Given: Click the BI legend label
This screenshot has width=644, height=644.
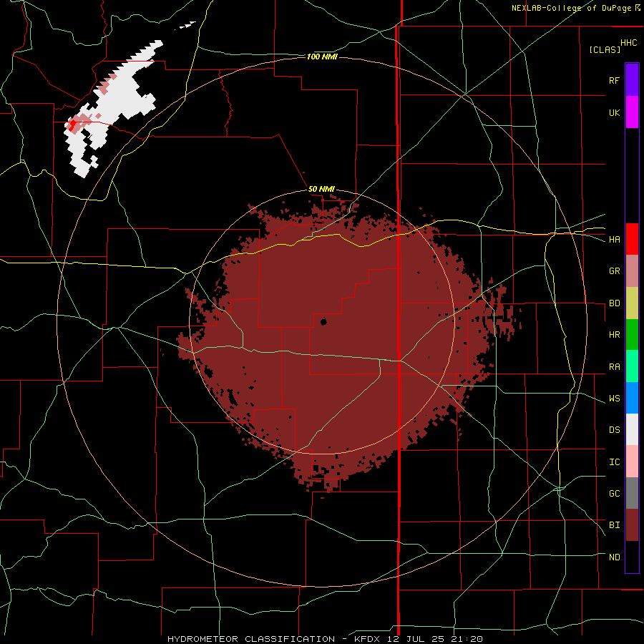Looking at the screenshot, I should pyautogui.click(x=614, y=525).
